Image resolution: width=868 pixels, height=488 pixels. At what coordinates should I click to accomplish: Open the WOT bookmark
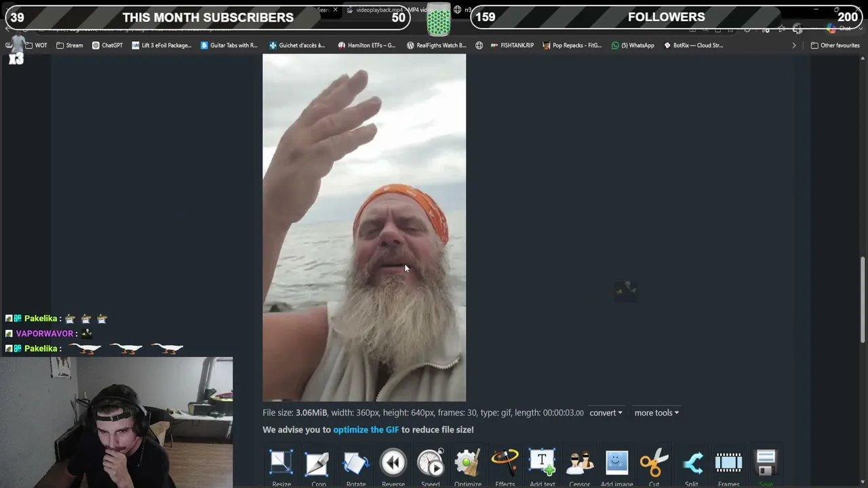point(37,45)
